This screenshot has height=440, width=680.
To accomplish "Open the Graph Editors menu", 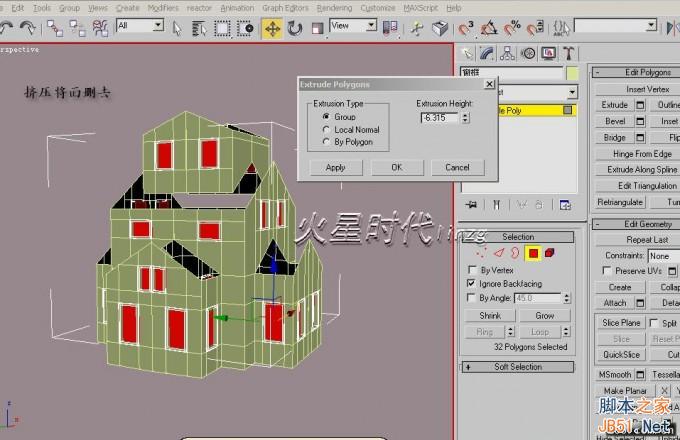I will coord(285,8).
